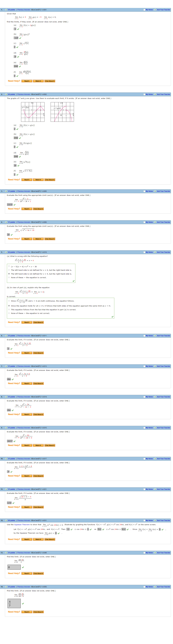Select 'This equation follows from the fact' option
173x644 pixels.
click(x=9, y=309)
